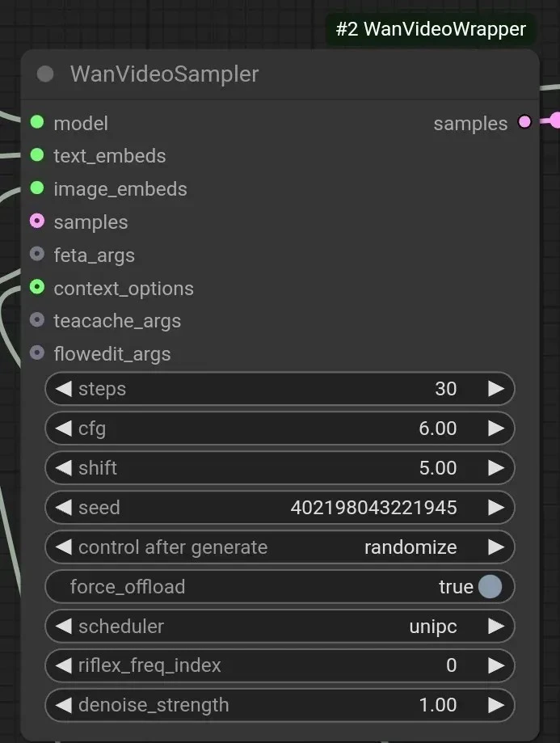Increase steps with the right arrow
This screenshot has height=743, width=560.
pyautogui.click(x=496, y=389)
